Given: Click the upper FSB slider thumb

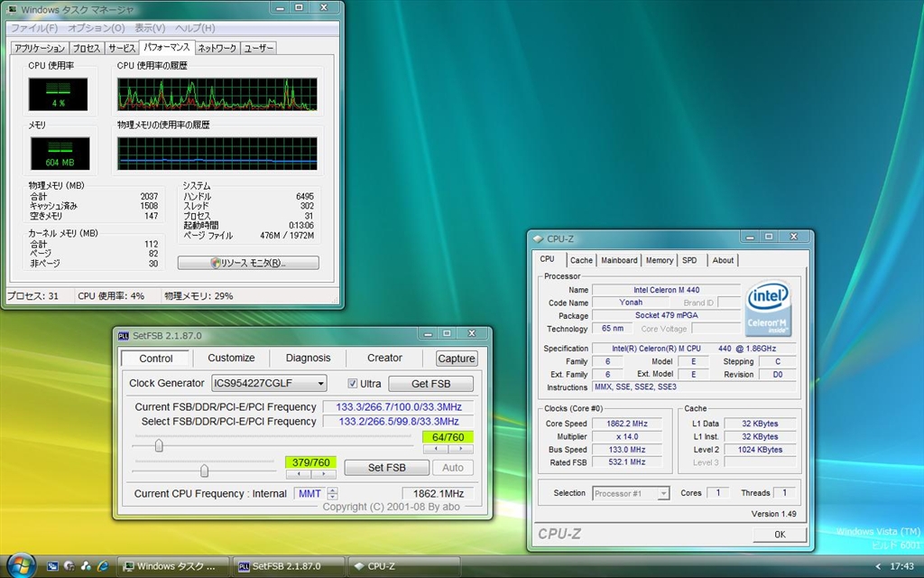Looking at the screenshot, I should [x=159, y=444].
